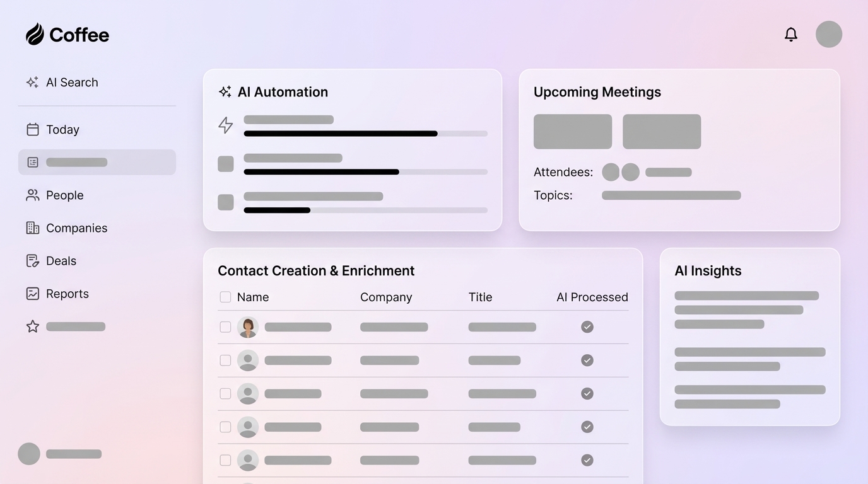Check the bottom contact row checkbox

tap(225, 460)
